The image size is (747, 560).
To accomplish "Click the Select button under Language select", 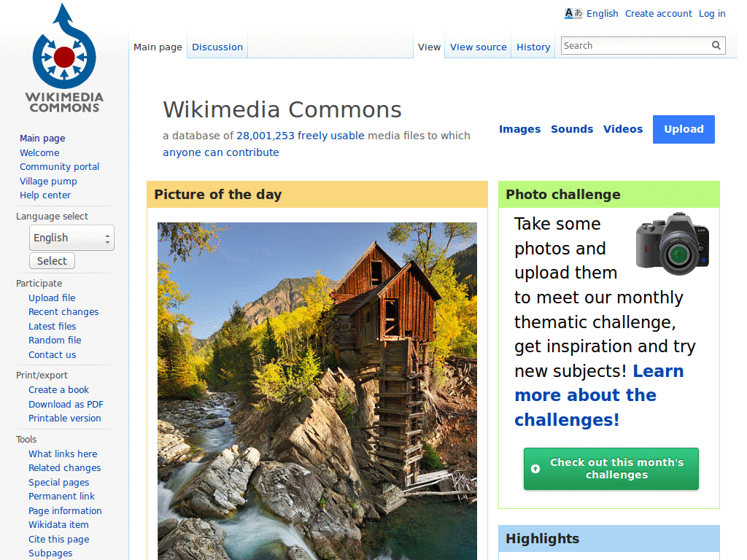I will (52, 260).
